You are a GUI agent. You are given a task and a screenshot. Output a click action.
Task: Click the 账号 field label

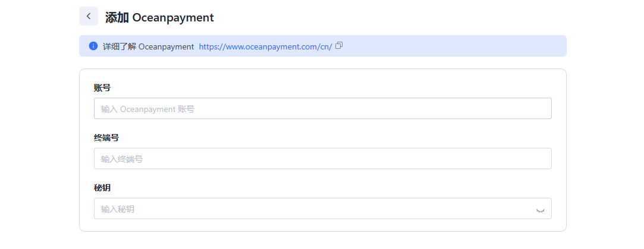coord(102,88)
